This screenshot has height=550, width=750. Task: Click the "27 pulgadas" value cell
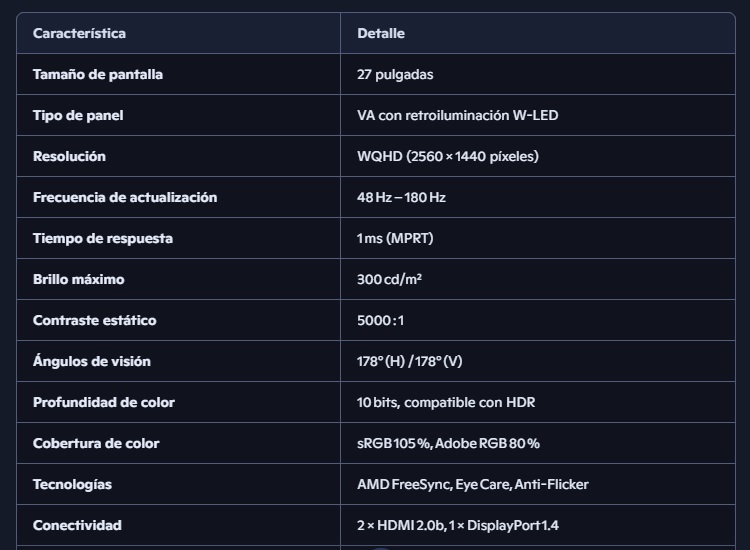395,74
